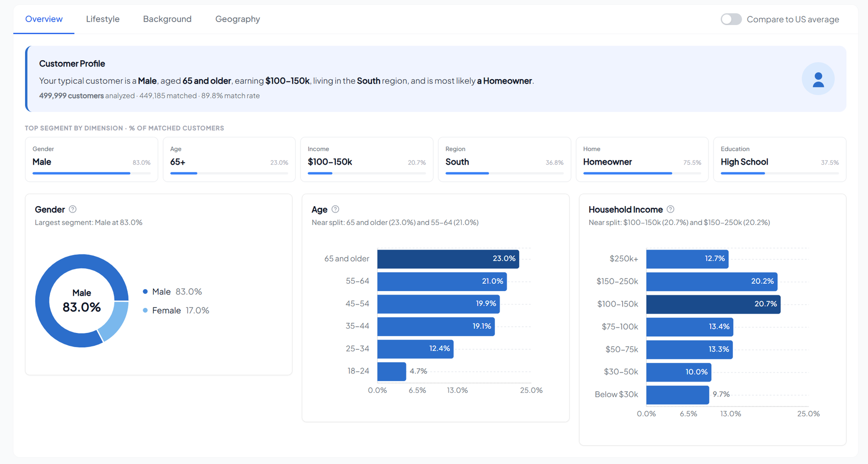Click the 25–34 age bar
The height and width of the screenshot is (464, 868).
pos(415,349)
